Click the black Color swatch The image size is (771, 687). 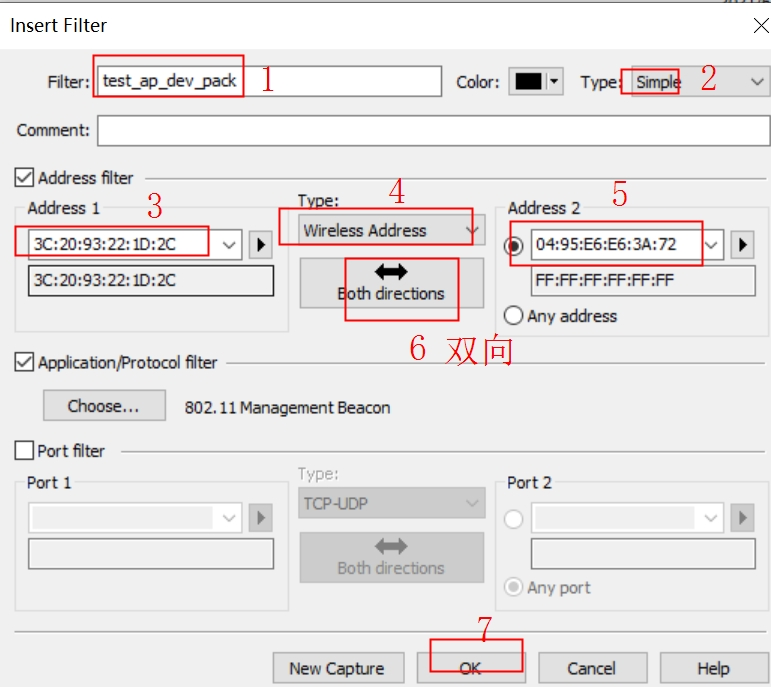[x=528, y=81]
